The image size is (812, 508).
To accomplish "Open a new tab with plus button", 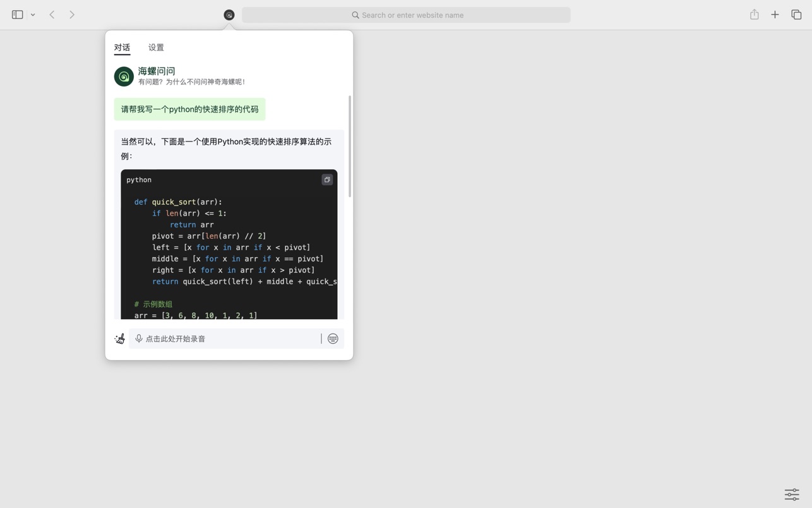I will pyautogui.click(x=775, y=15).
